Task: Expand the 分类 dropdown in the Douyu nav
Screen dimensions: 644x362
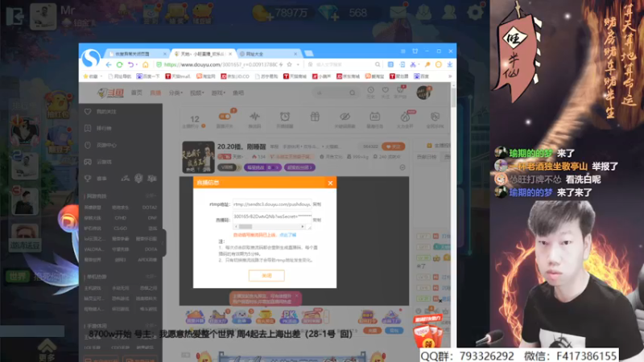Action: click(x=175, y=93)
